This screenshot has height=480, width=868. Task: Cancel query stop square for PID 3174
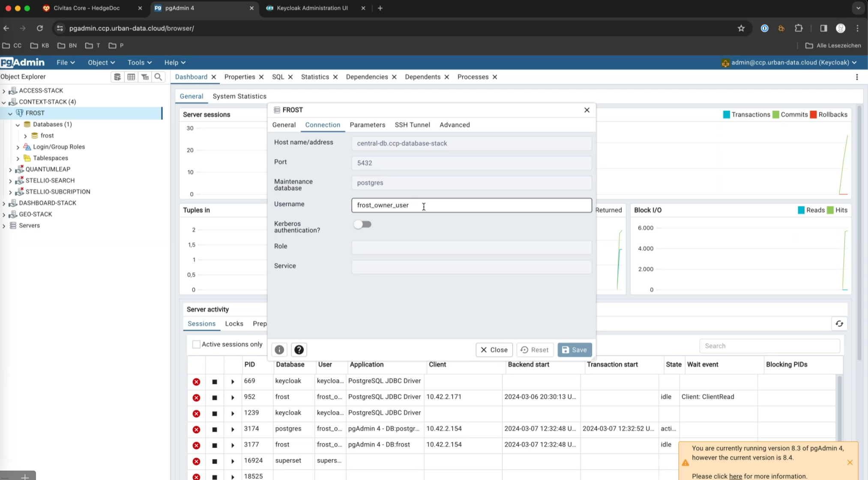point(215,429)
